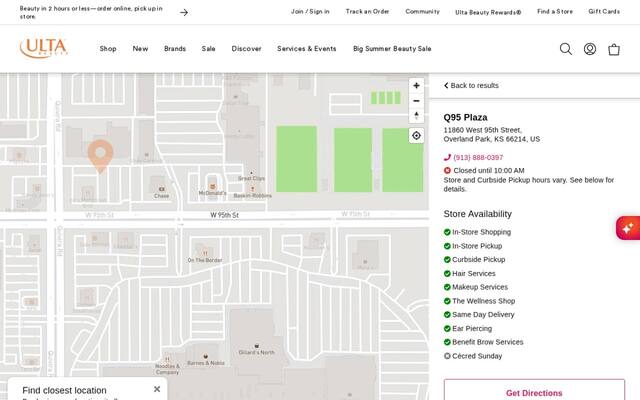The height and width of the screenshot is (400, 640).
Task: Close the Find closest location popup
Action: click(157, 389)
